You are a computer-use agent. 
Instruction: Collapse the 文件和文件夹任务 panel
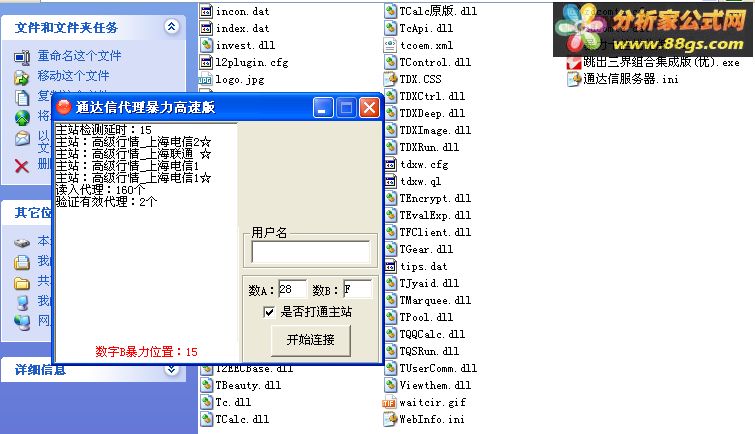[171, 26]
